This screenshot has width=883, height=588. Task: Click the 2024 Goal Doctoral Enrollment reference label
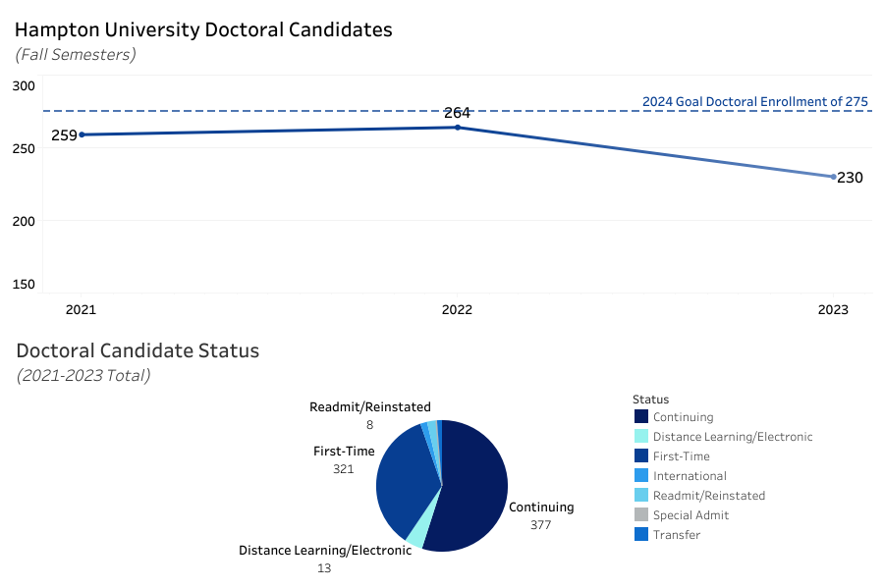pyautogui.click(x=754, y=101)
